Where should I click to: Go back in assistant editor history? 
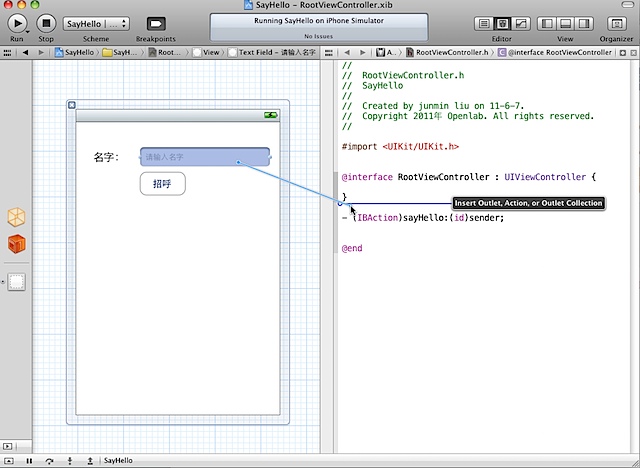point(347,53)
